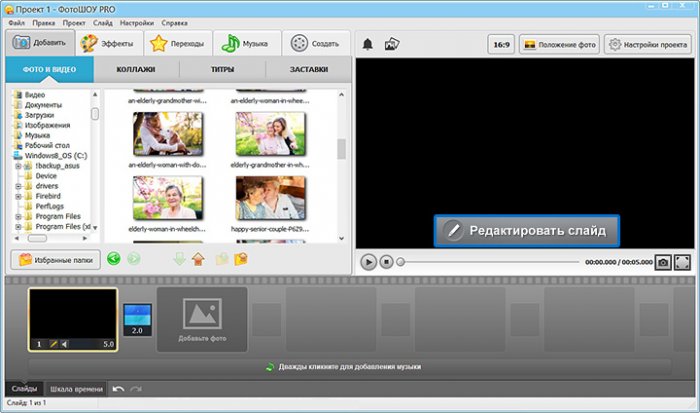Viewport: 700px width, 413px height.
Task: Click the speaker icon on slide 1
Action: [66, 344]
